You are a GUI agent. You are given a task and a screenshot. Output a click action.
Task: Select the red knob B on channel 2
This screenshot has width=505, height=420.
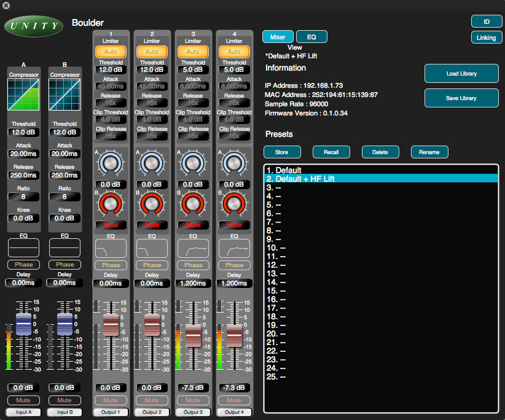pos(152,203)
